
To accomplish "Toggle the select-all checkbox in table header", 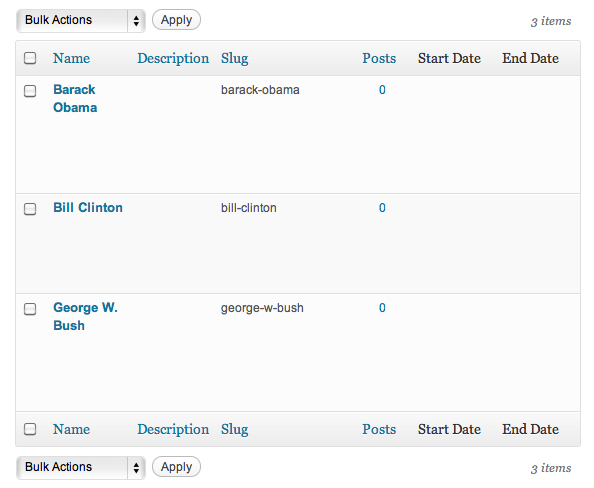I will coord(30,58).
